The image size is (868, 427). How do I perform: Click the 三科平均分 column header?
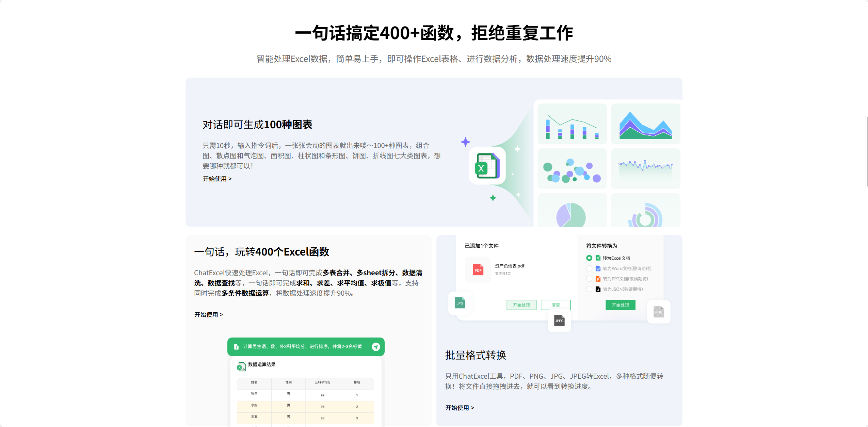point(323,382)
